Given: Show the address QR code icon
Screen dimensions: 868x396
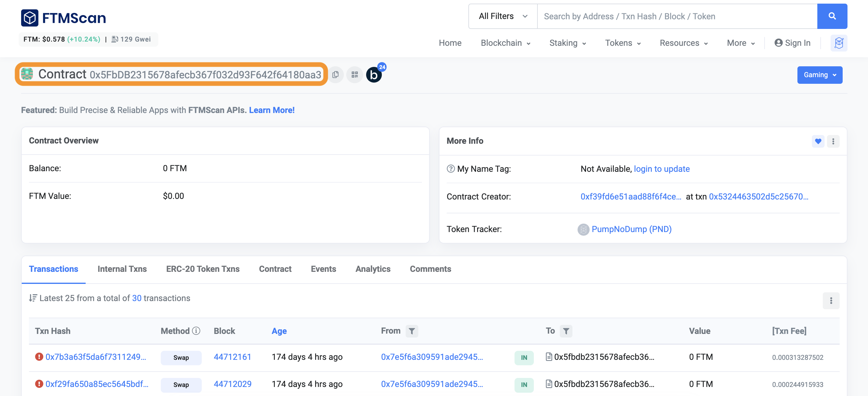Looking at the screenshot, I should tap(354, 74).
